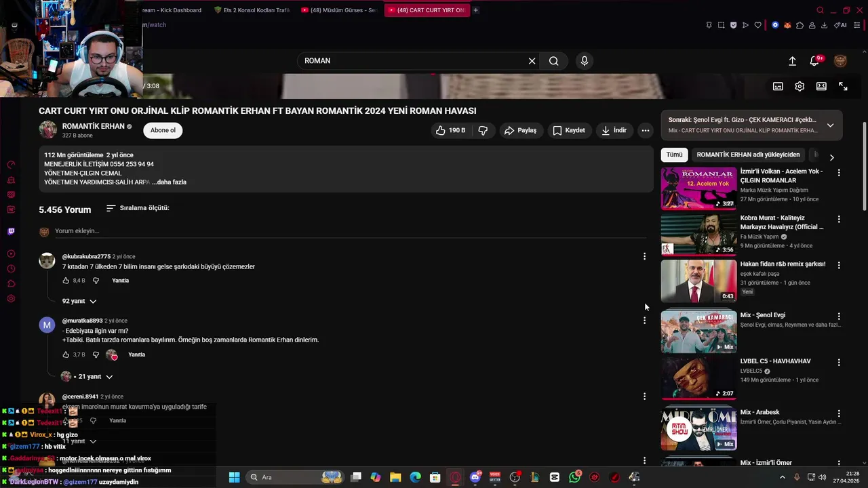Select ROMANTİK ERHAN adlı yükleyiciden chip

click(748, 155)
